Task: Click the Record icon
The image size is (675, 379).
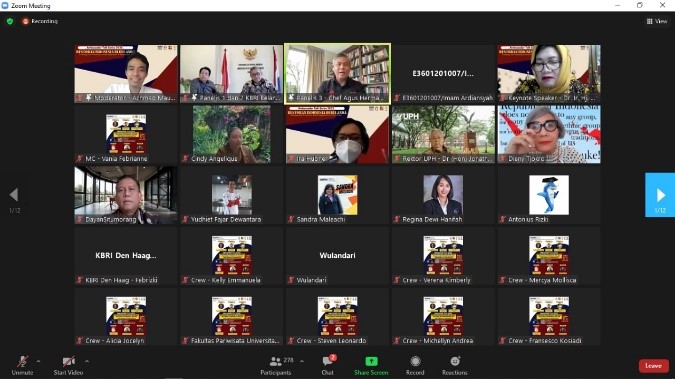Action: (x=415, y=361)
